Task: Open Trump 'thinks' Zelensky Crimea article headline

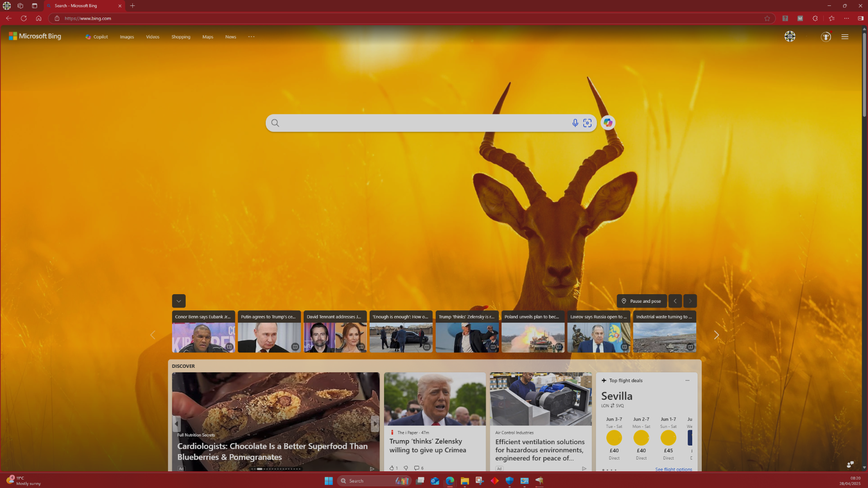Action: click(x=427, y=446)
